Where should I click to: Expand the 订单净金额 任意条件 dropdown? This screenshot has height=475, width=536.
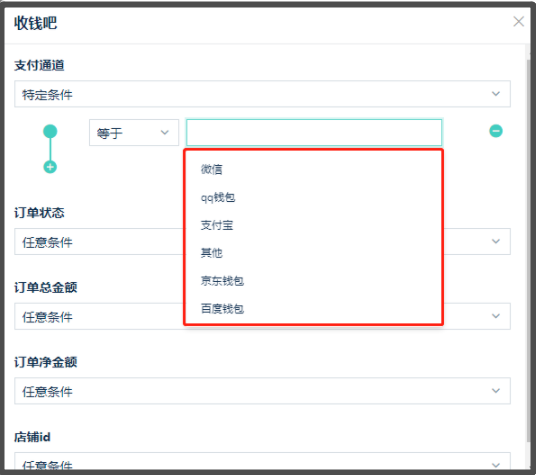[x=262, y=391]
